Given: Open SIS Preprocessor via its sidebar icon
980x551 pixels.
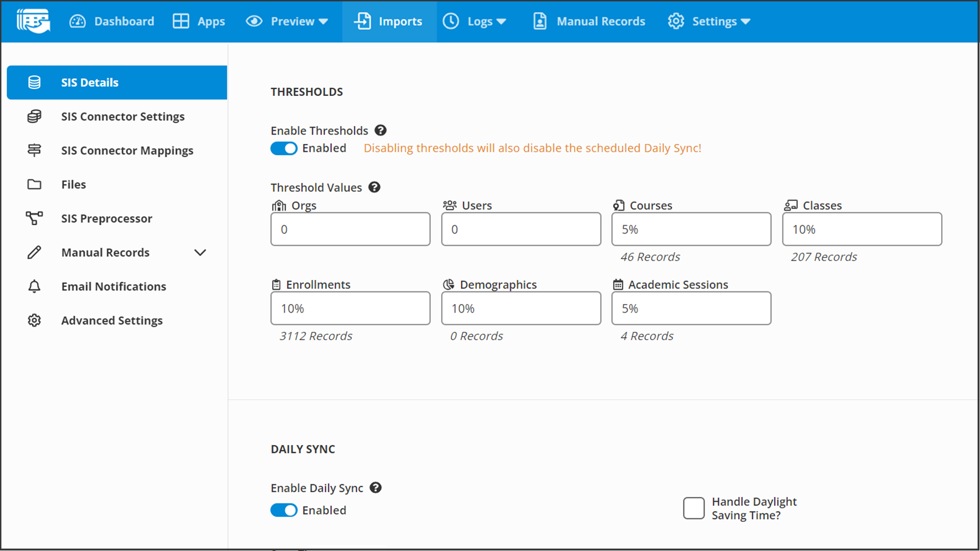Looking at the screenshot, I should 34,218.
